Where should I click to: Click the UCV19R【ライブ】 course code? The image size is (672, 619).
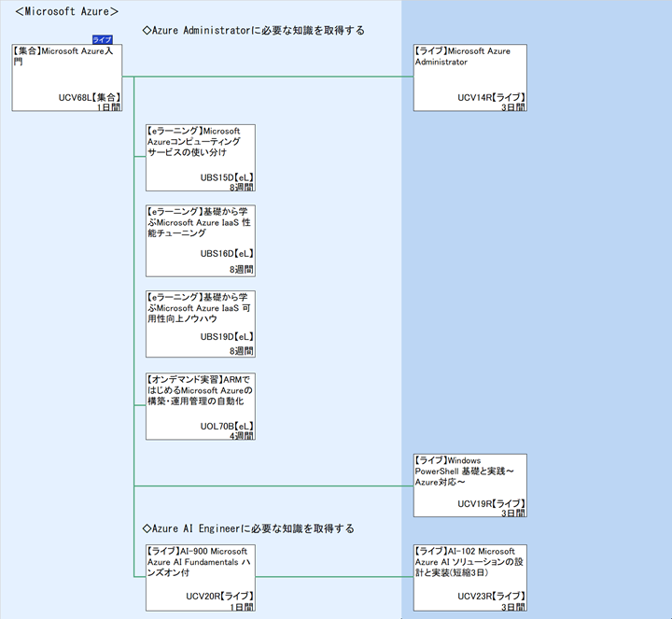point(491,503)
